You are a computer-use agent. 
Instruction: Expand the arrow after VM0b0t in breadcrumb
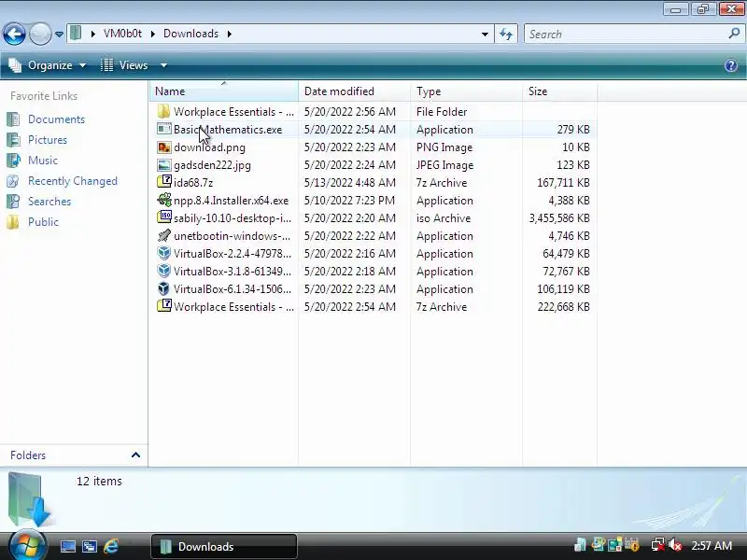pyautogui.click(x=153, y=34)
